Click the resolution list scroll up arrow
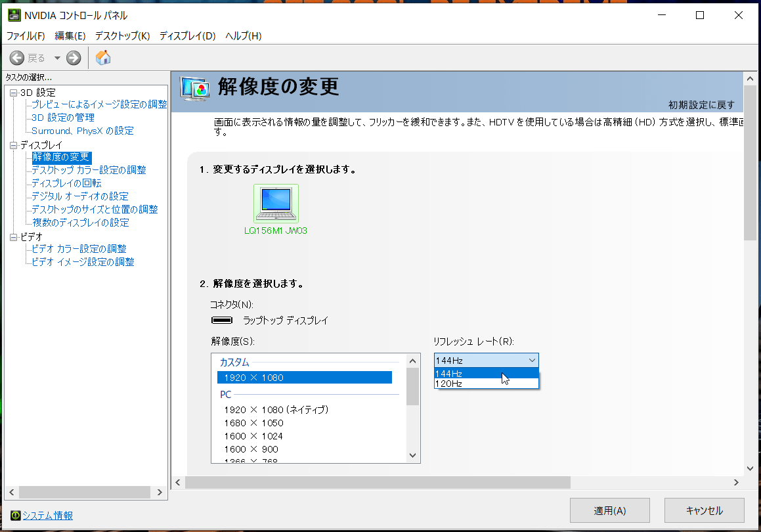 point(412,361)
